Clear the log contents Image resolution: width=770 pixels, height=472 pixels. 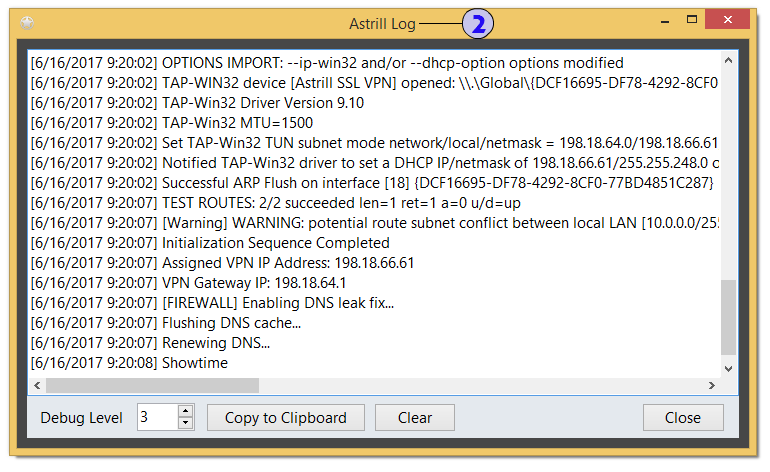(414, 417)
